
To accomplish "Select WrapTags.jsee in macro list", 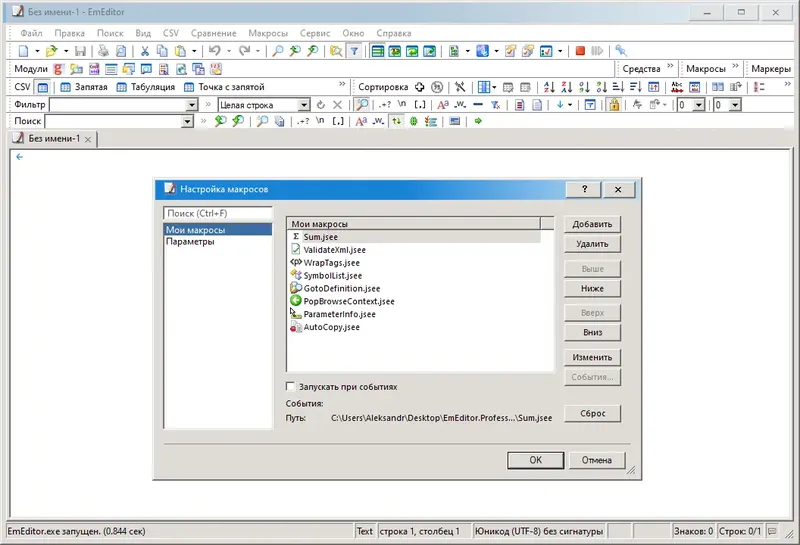I will [331, 262].
